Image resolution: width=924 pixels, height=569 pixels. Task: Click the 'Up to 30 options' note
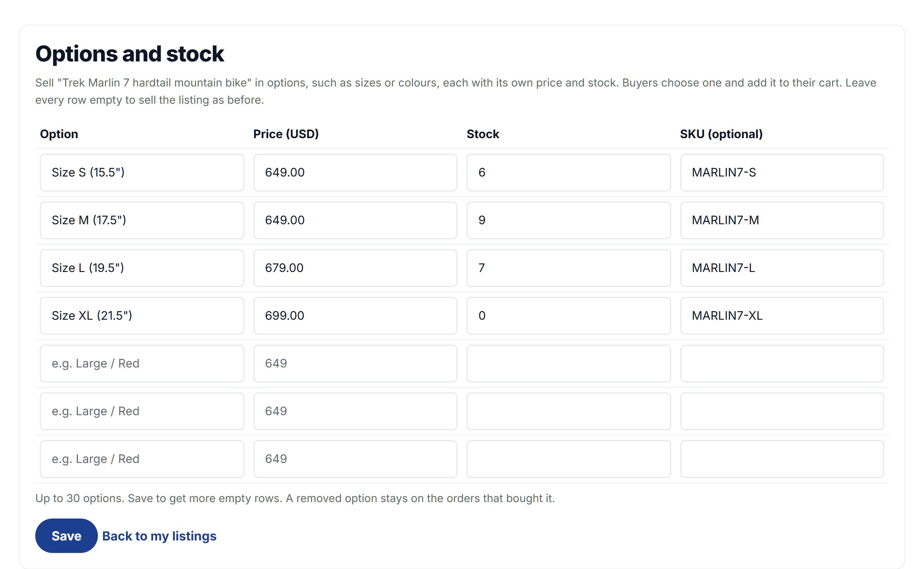[x=295, y=498]
